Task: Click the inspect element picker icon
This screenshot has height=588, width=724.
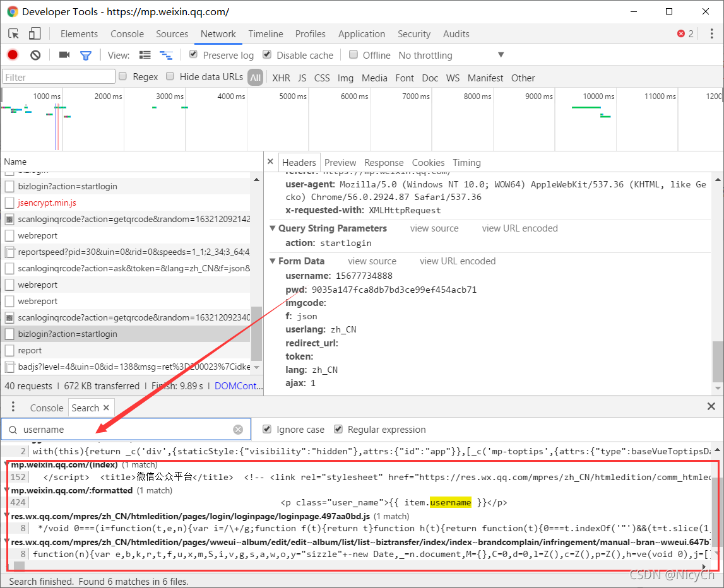Action: 13,33
